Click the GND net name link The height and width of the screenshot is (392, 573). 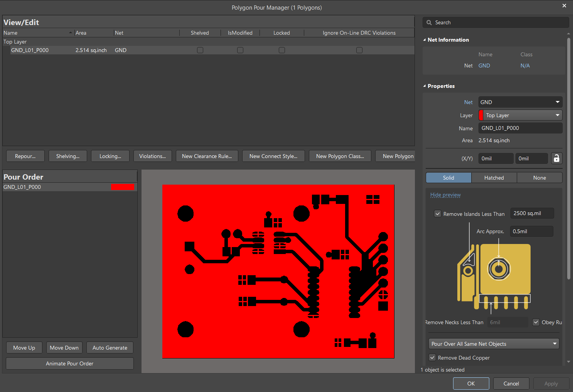484,66
